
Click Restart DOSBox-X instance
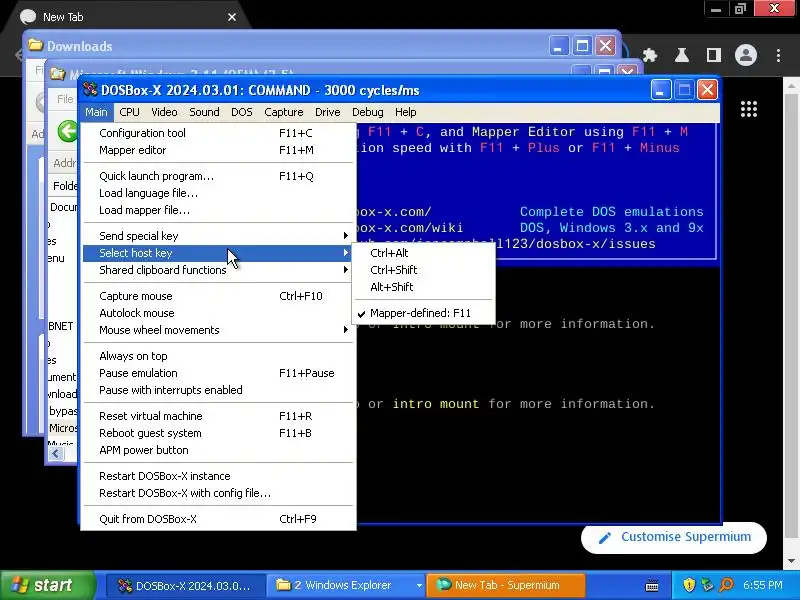click(218, 476)
